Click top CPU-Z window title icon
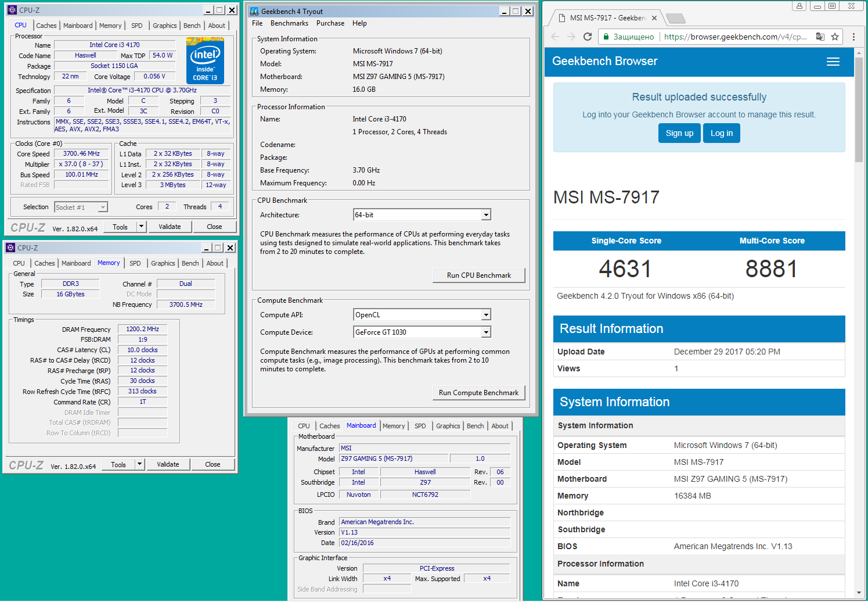 point(12,10)
